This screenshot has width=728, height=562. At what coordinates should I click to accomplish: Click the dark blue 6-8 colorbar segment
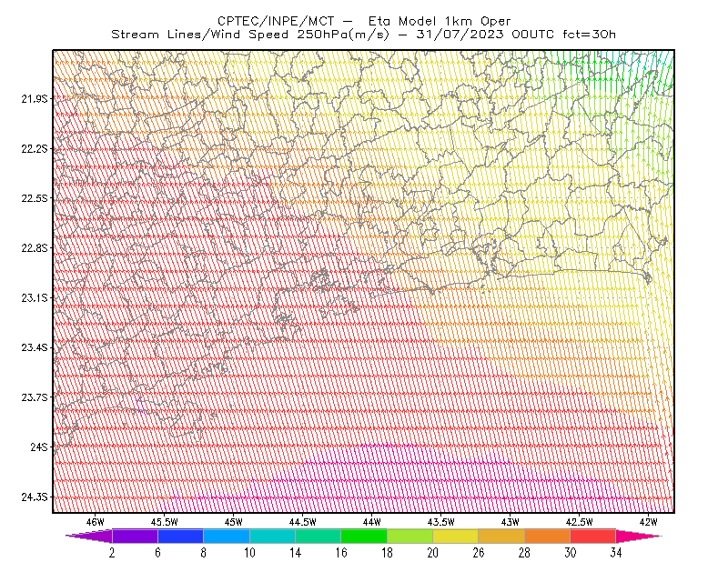pyautogui.click(x=180, y=536)
